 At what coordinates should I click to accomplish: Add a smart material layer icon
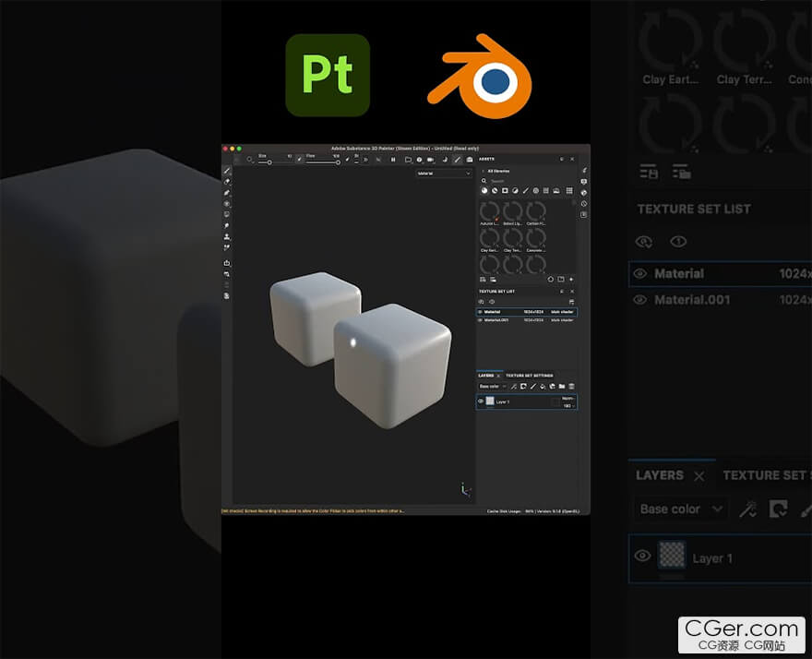coord(552,387)
